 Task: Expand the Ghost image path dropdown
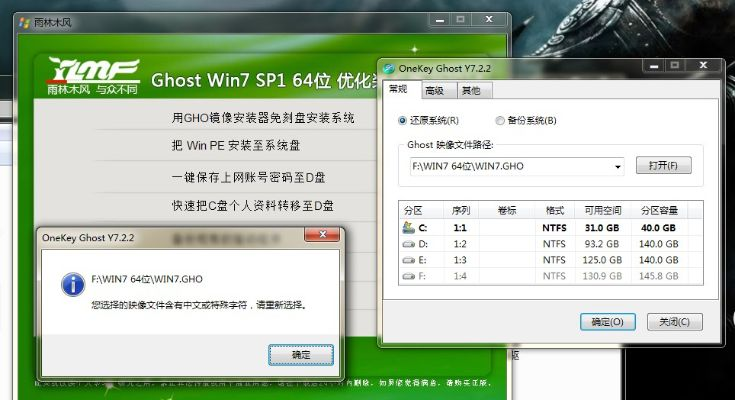point(618,166)
